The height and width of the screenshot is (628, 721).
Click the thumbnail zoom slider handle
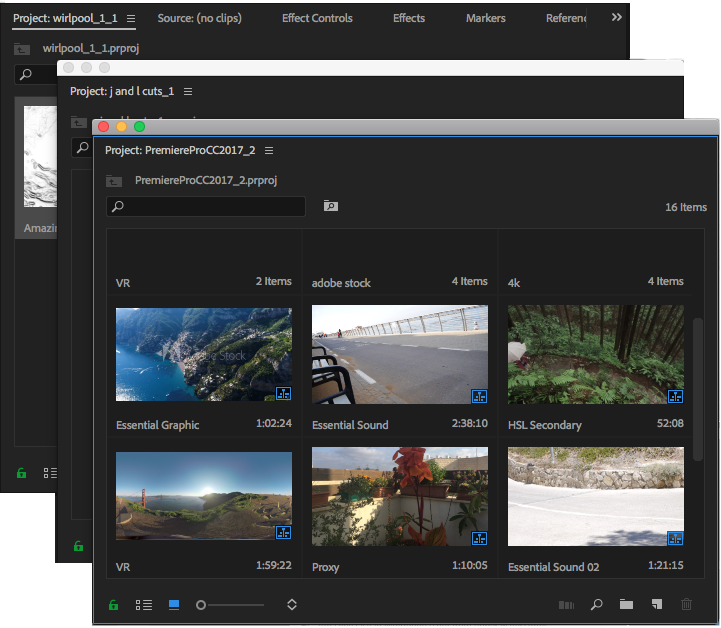(x=200, y=605)
